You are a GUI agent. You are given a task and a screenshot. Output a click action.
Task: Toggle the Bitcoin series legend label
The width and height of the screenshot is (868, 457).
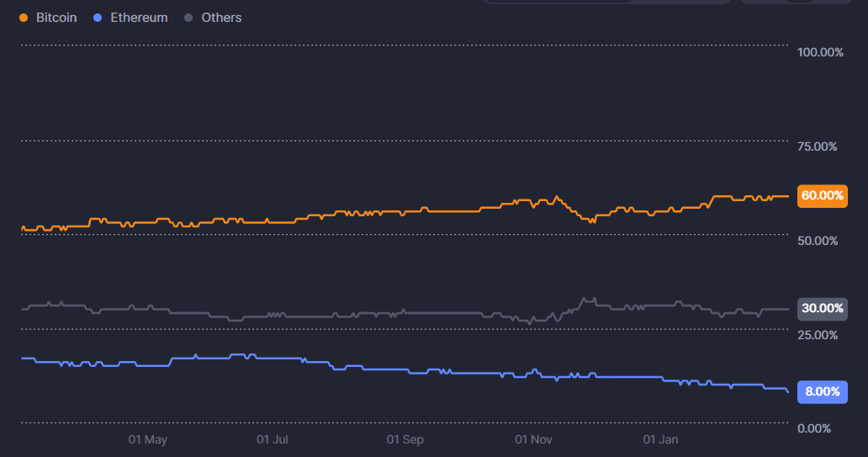point(56,18)
